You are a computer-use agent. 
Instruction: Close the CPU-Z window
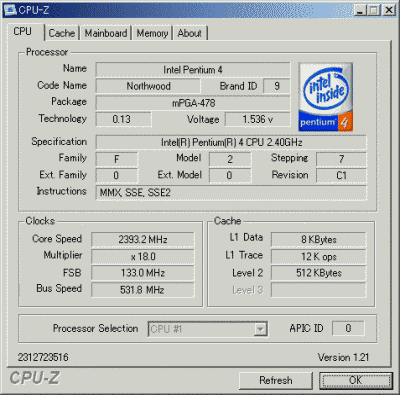click(389, 10)
